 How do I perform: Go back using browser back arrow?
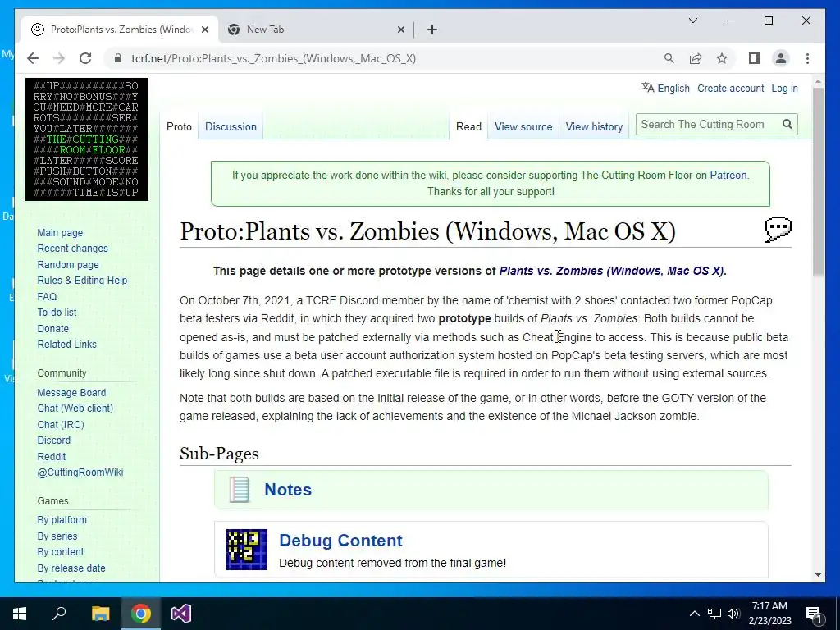[x=33, y=58]
